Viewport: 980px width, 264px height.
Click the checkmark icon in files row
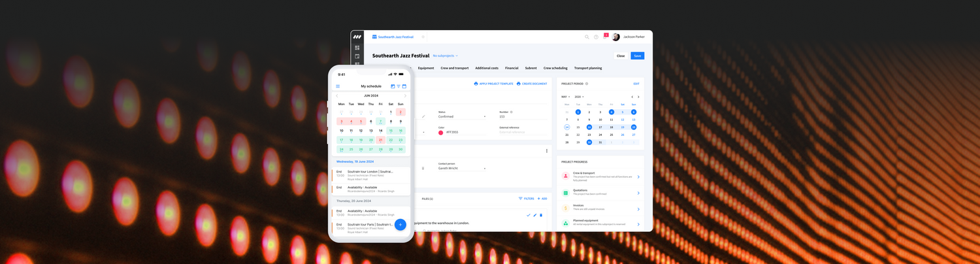tap(528, 215)
